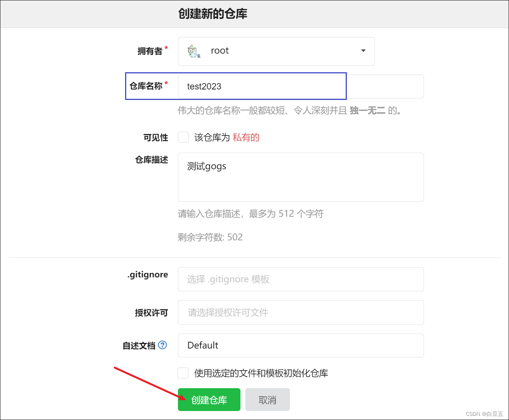Click the repository description text area
509x420 pixels.
(x=301, y=177)
